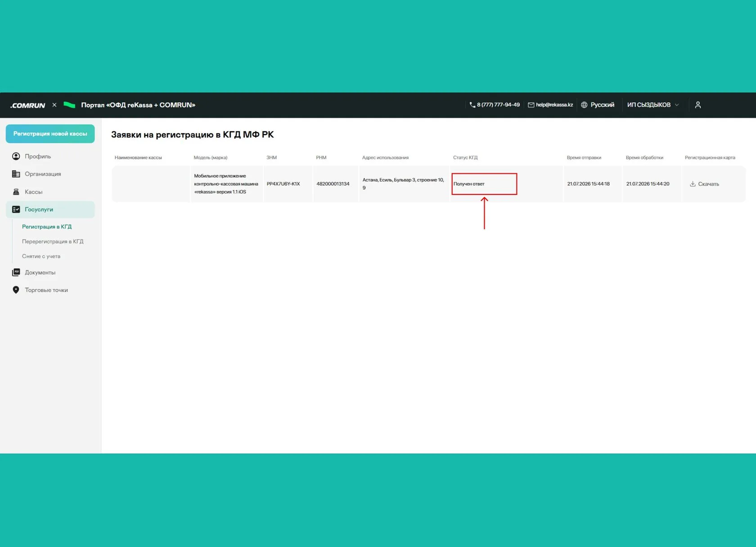Click the download icon next to Скачать

pos(693,184)
